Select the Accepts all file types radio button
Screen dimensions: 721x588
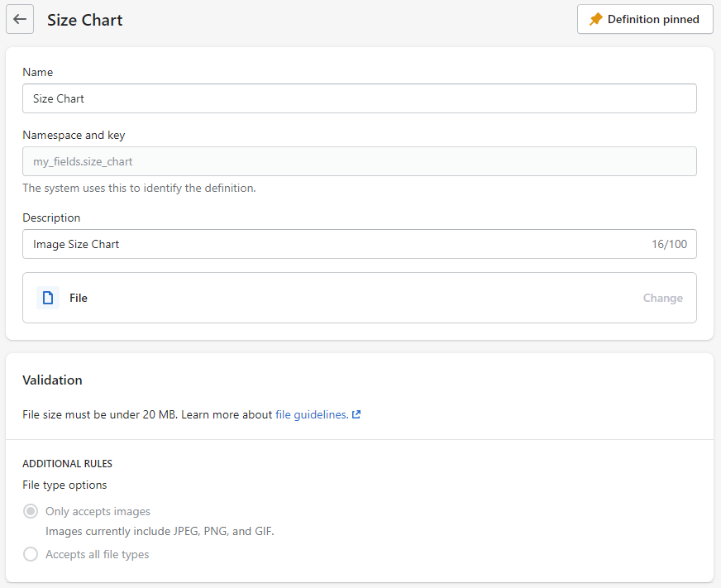click(x=31, y=554)
